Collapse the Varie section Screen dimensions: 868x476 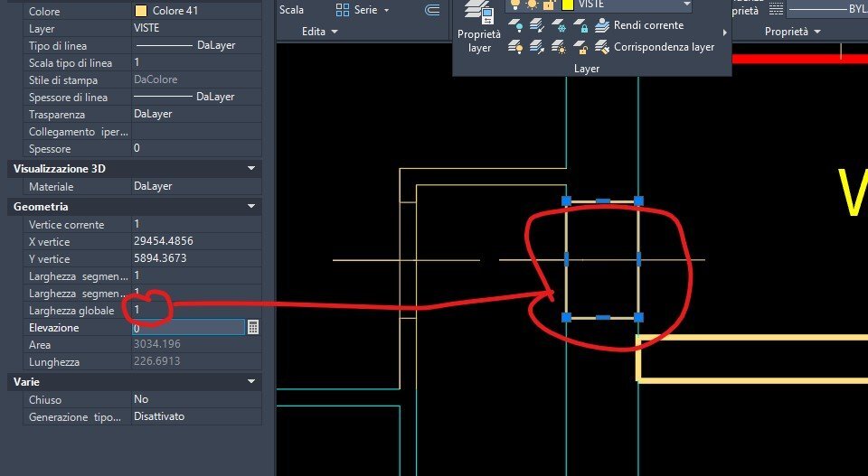[x=251, y=381]
